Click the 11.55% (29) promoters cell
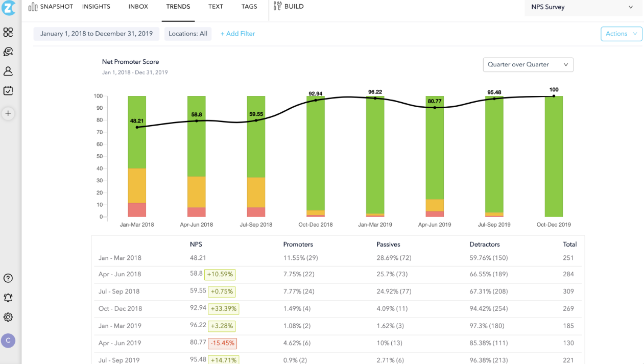The width and height of the screenshot is (644, 364). (301, 258)
